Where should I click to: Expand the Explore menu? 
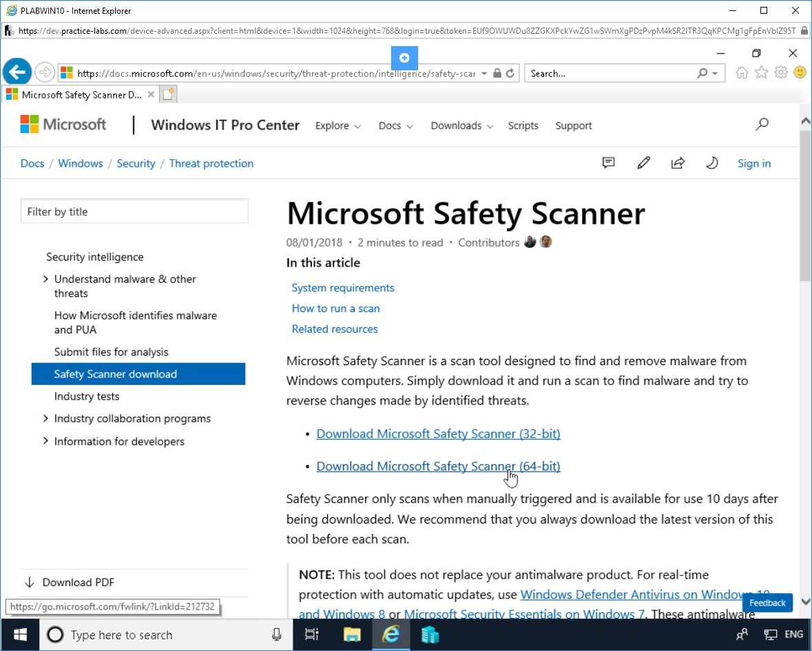(337, 126)
